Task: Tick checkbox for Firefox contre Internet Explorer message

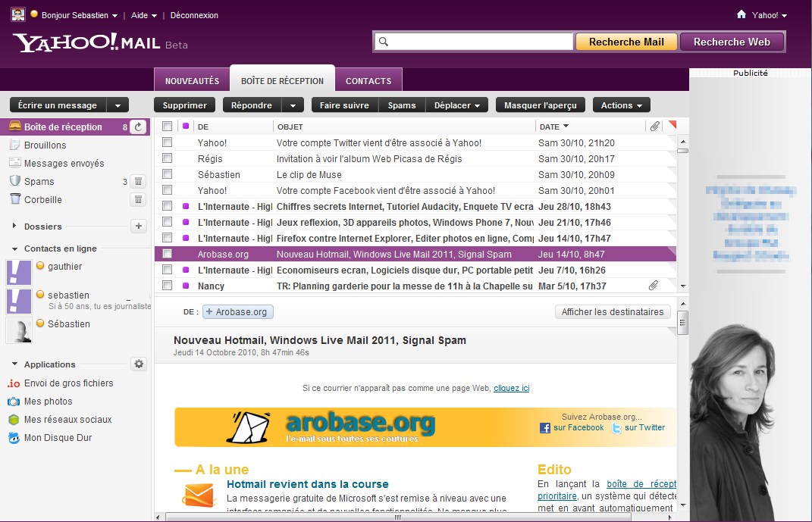Action: click(168, 237)
